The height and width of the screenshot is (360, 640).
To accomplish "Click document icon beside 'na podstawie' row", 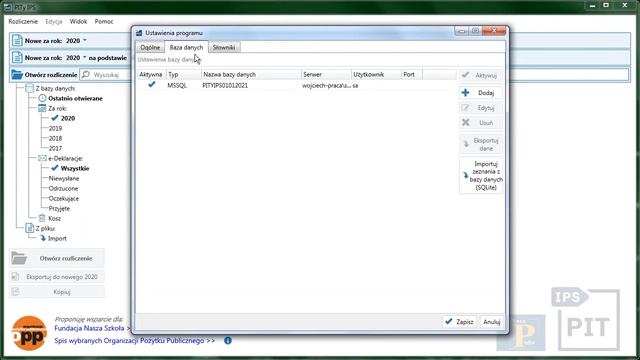I will (x=17, y=58).
